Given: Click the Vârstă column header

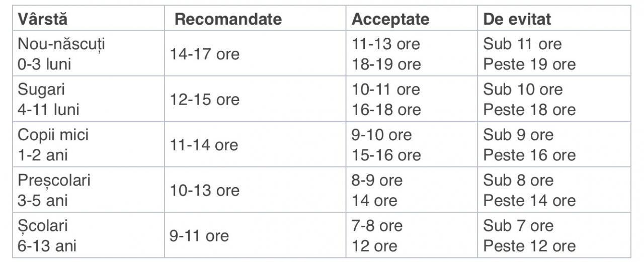Looking at the screenshot, I should click(43, 19).
